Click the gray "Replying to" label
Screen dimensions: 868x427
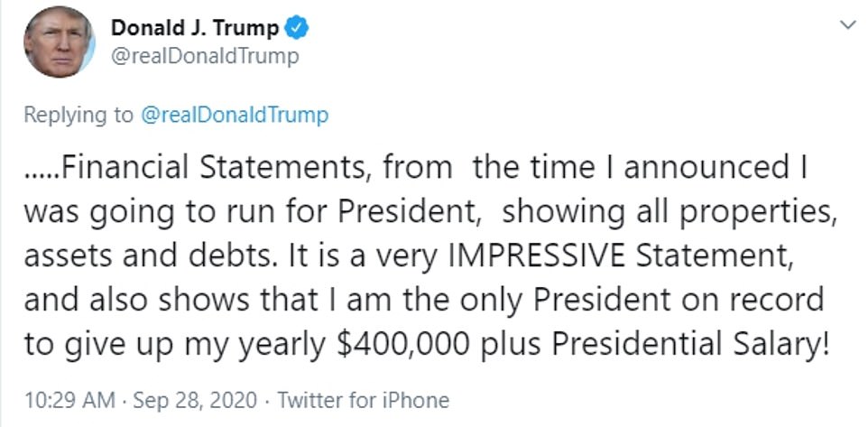coord(78,116)
